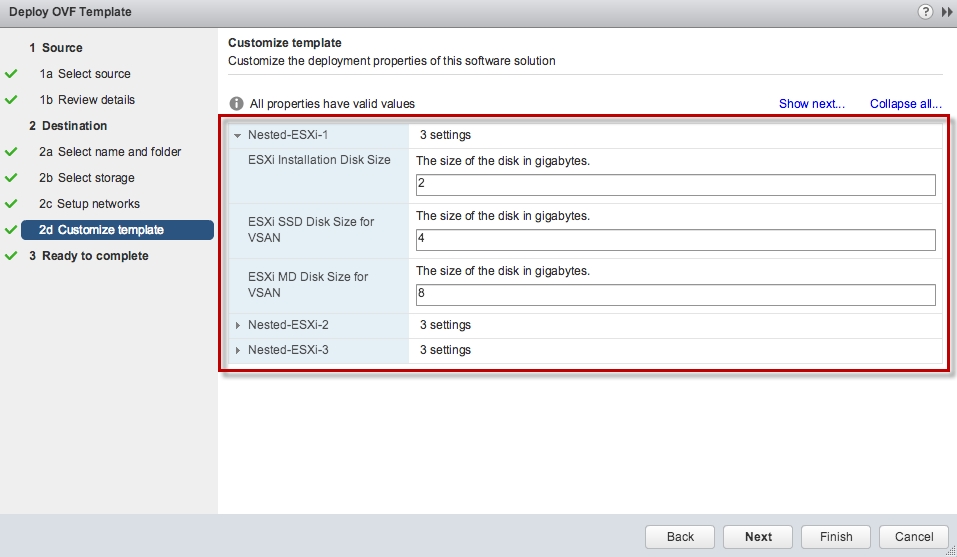Screen dimensions: 957x557
Task: Expand the Nested-ESXi-3 settings group
Action: 237,350
